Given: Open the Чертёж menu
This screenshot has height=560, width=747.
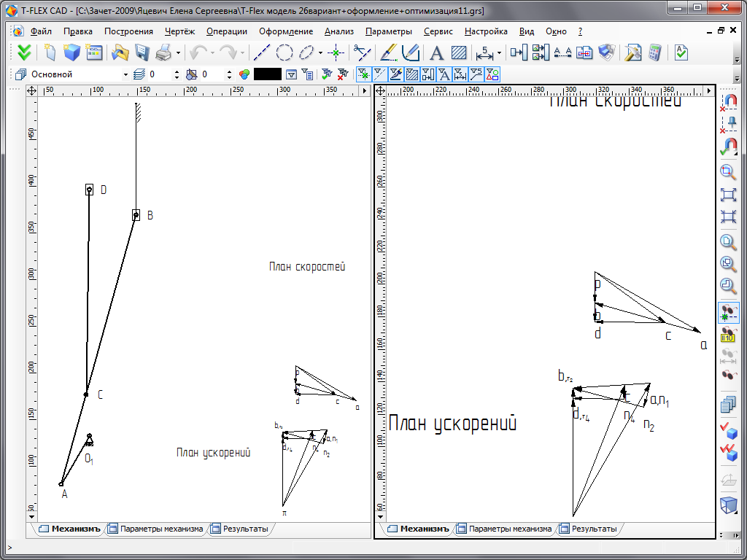Looking at the screenshot, I should pyautogui.click(x=179, y=31).
